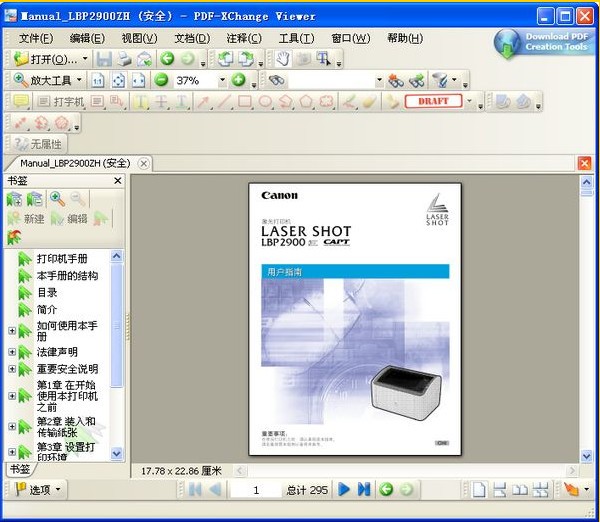Expand 法律声明 bookmark
This screenshot has height=522, width=600.
coord(12,351)
